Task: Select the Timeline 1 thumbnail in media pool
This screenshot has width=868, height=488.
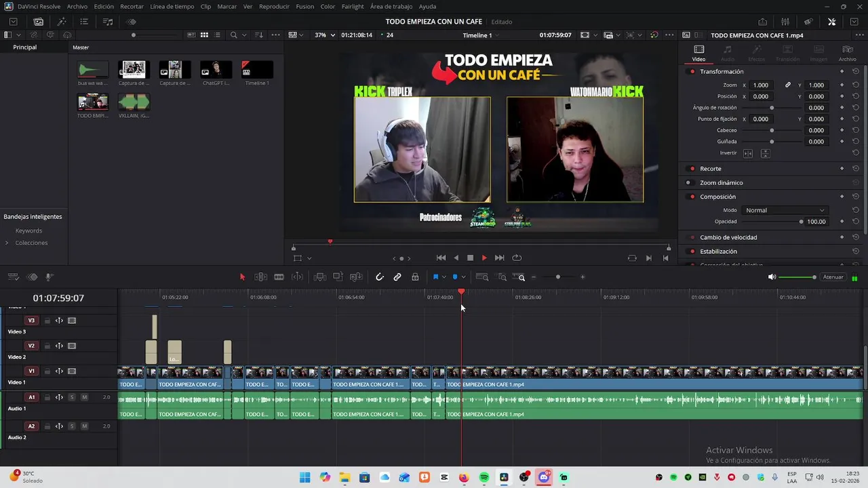Action: coord(257,69)
